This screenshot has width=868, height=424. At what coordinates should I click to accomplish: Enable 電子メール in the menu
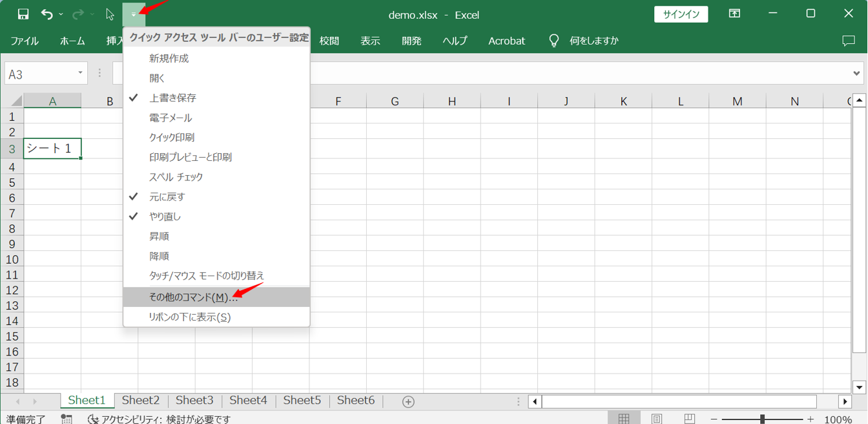click(x=216, y=118)
